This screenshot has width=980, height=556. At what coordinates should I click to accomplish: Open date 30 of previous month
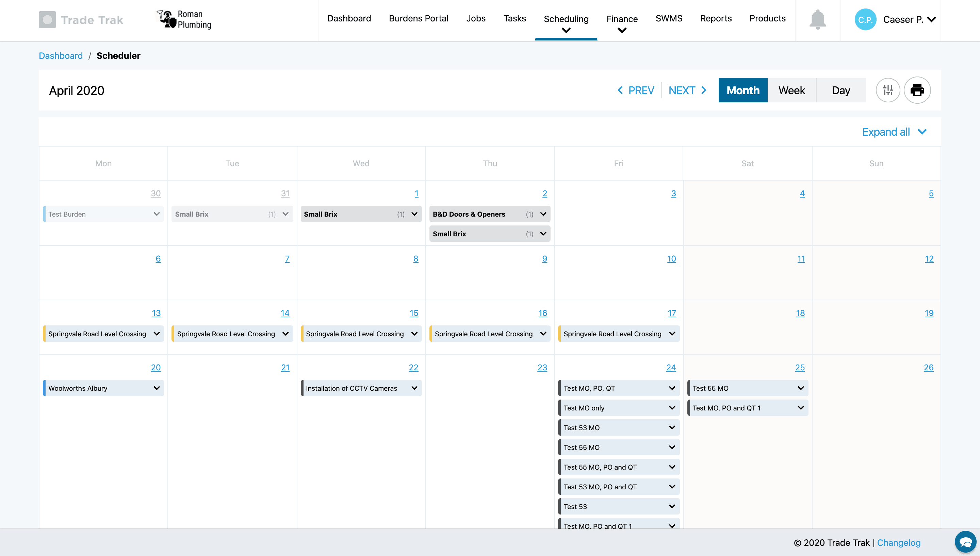[156, 193]
